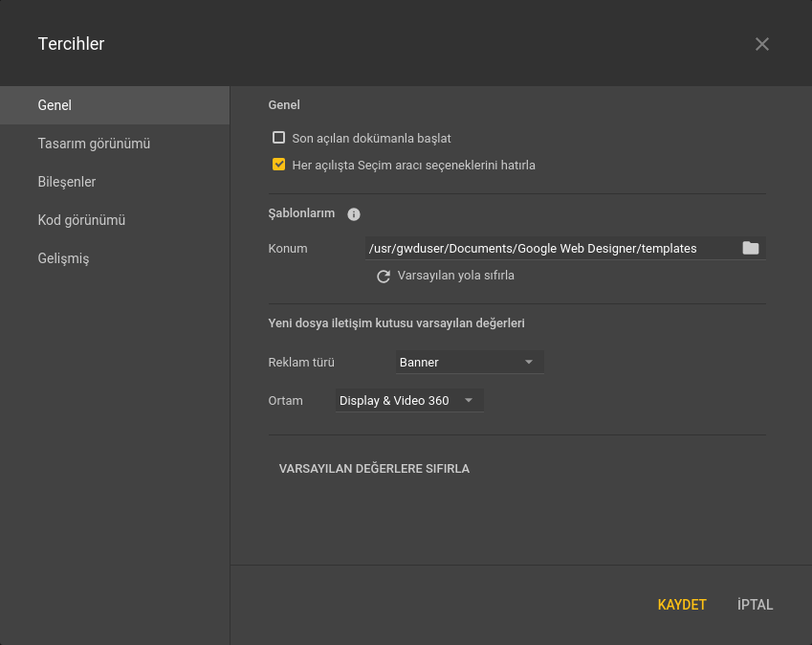
Task: Click VARSAYILAN DEĞERLERE SIFIRLA button
Action: [374, 469]
